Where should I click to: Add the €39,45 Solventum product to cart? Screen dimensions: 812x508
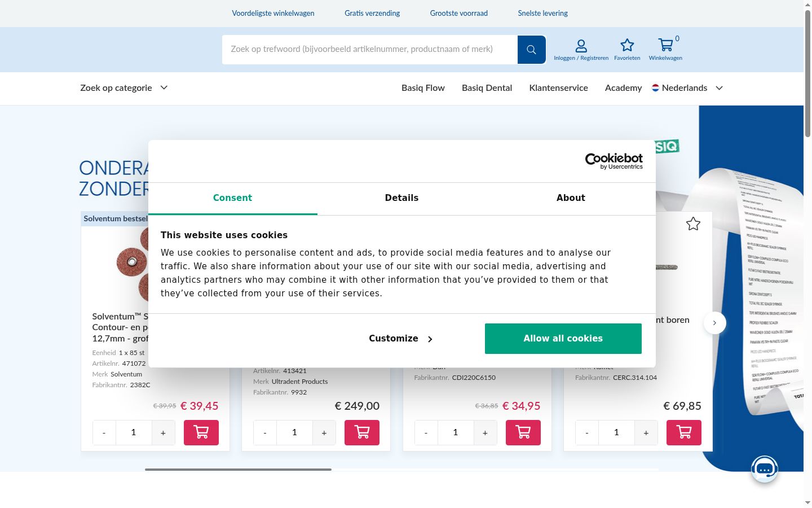201,432
